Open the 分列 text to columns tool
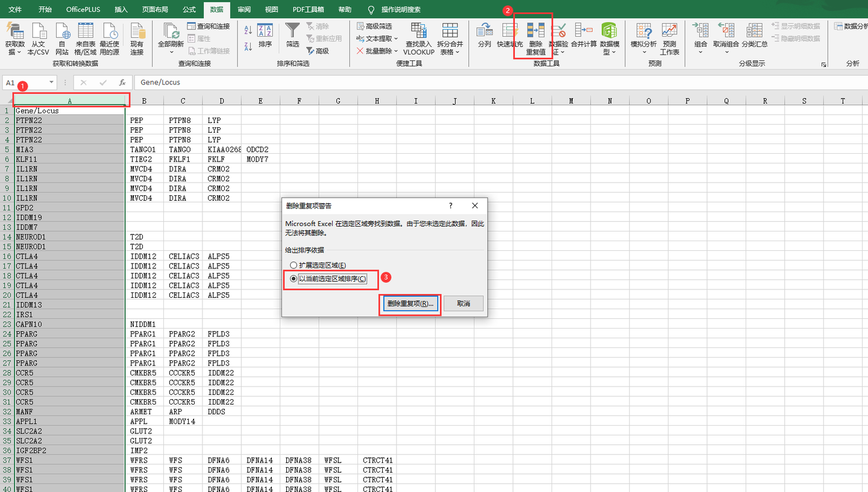The height and width of the screenshot is (492, 868). coord(485,36)
